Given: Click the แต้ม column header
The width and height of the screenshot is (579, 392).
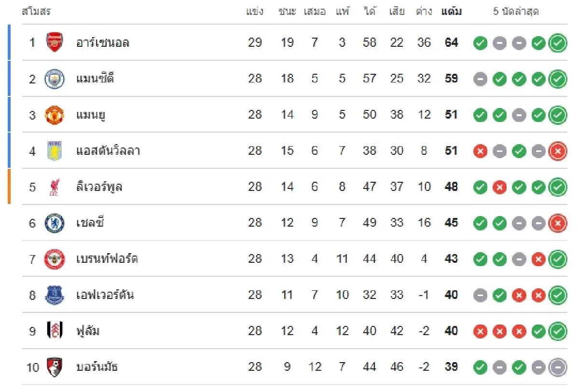Looking at the screenshot, I should pos(451,12).
